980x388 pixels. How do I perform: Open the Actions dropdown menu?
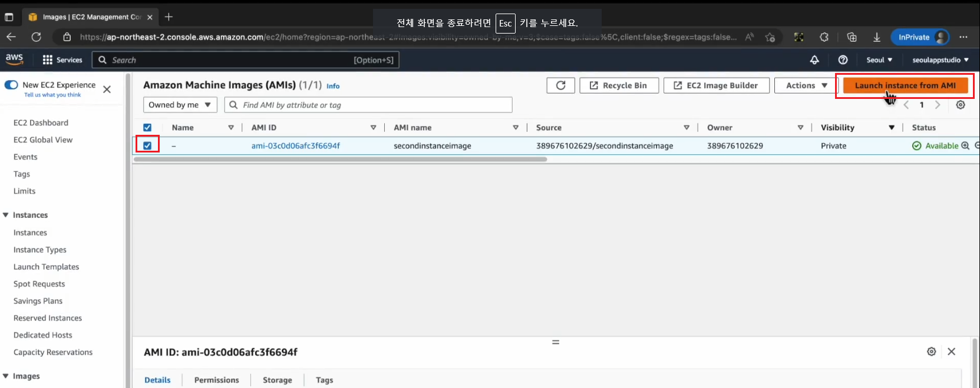(806, 85)
